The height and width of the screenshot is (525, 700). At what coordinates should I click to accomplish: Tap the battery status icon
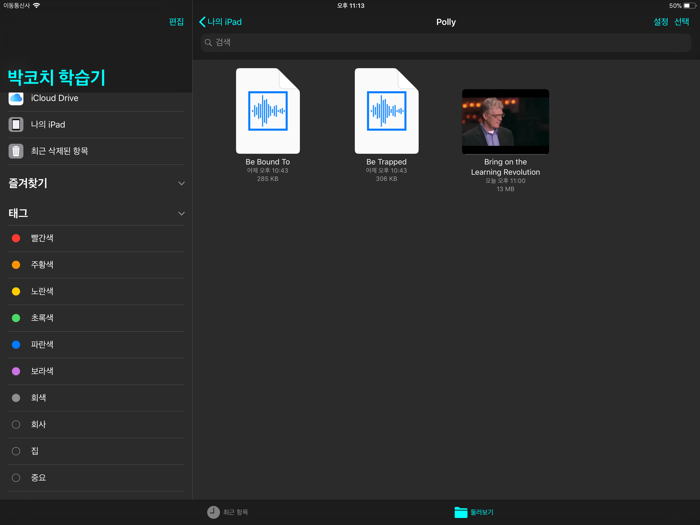[x=690, y=6]
